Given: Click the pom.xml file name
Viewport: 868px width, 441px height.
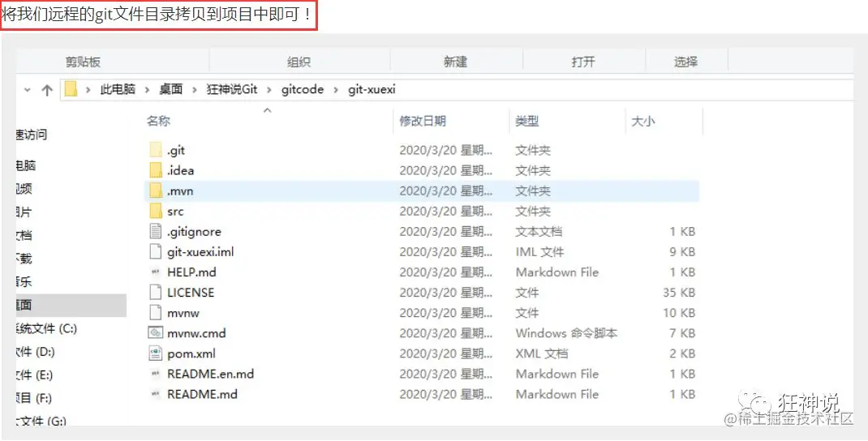Looking at the screenshot, I should point(191,353).
